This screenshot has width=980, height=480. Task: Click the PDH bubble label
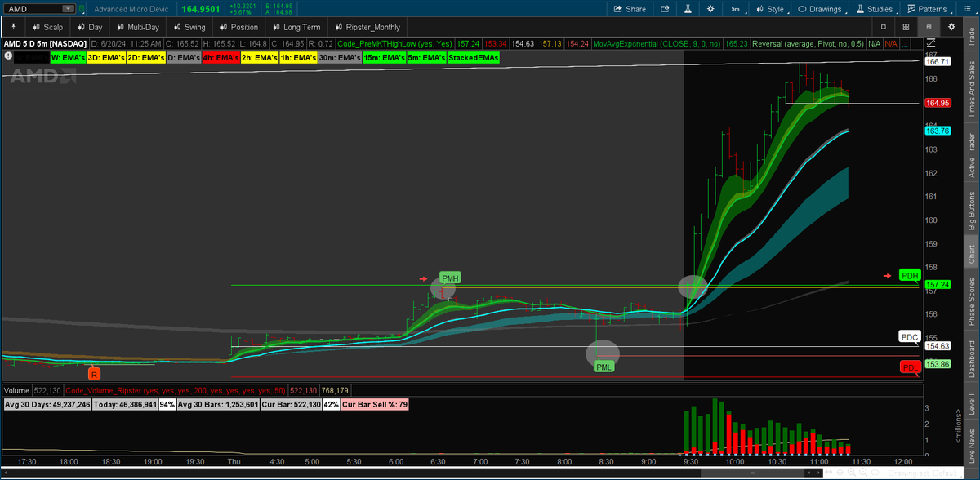point(910,274)
